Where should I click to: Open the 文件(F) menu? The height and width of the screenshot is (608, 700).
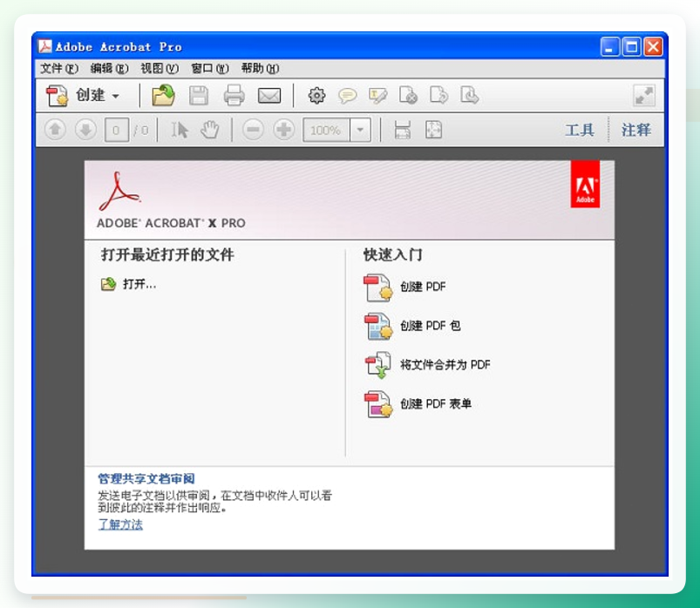(x=59, y=68)
